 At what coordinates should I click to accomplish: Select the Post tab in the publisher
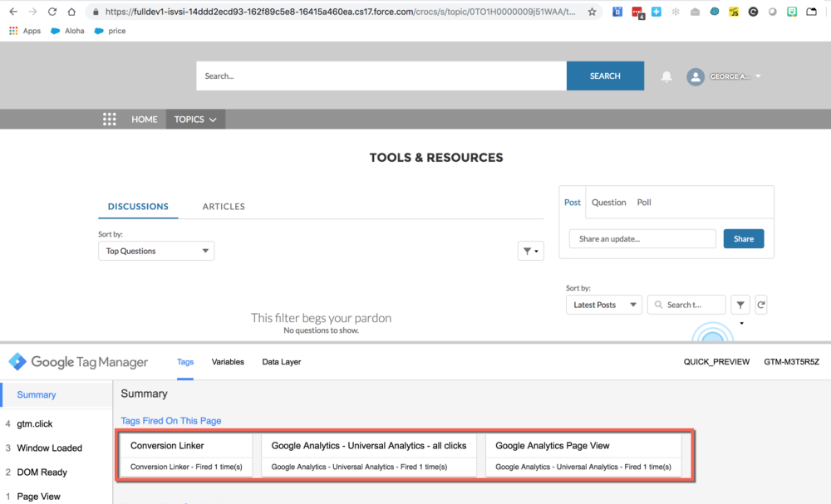point(573,203)
